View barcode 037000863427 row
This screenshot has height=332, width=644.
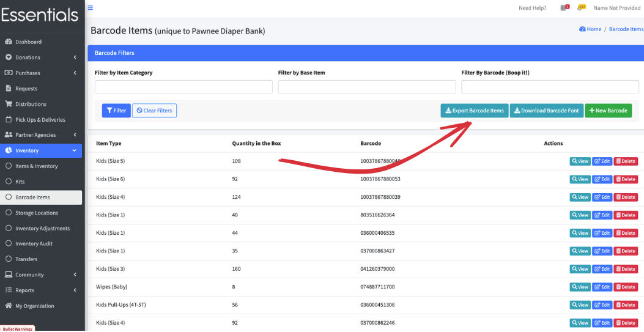580,251
